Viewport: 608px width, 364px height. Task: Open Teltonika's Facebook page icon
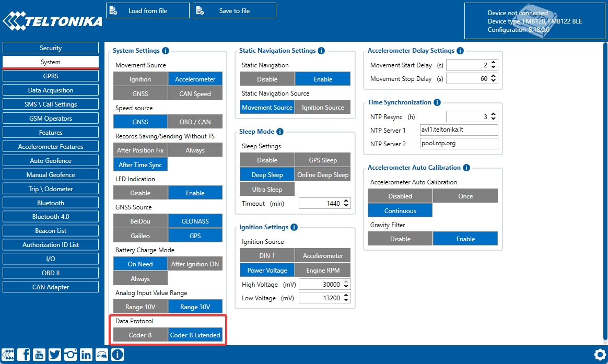tap(24, 355)
